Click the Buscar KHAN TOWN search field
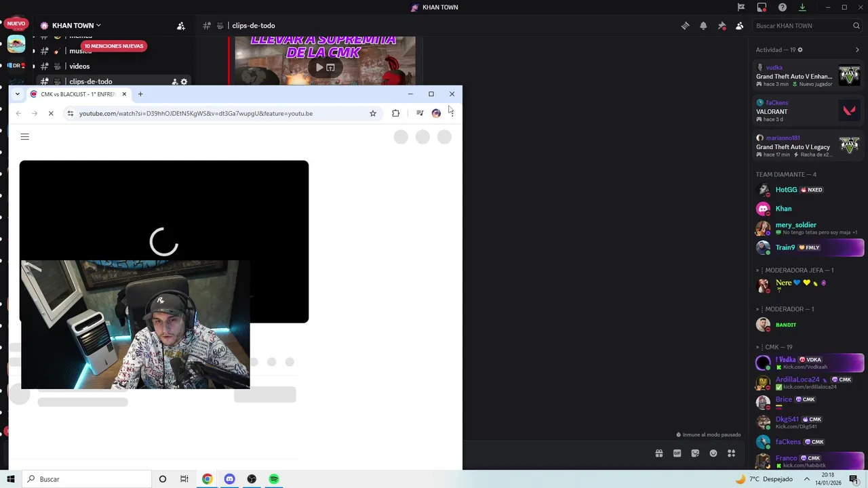The height and width of the screenshot is (488, 868). tap(807, 26)
